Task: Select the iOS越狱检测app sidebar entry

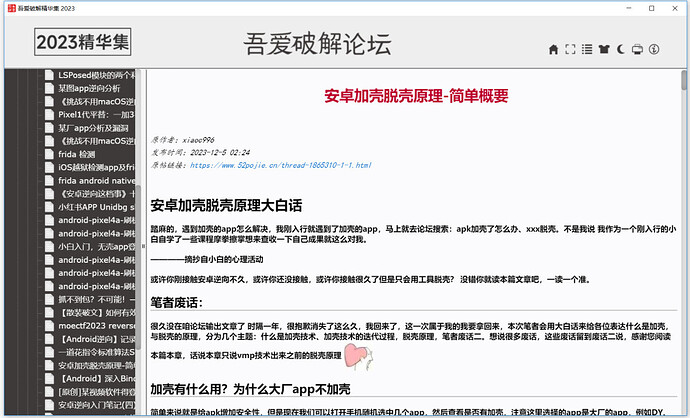Action: pyautogui.click(x=97, y=167)
